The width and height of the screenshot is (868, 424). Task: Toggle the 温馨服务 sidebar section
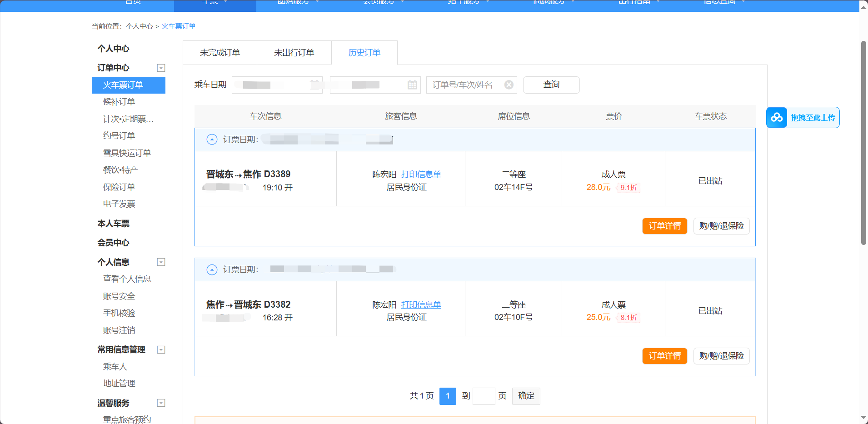point(161,403)
